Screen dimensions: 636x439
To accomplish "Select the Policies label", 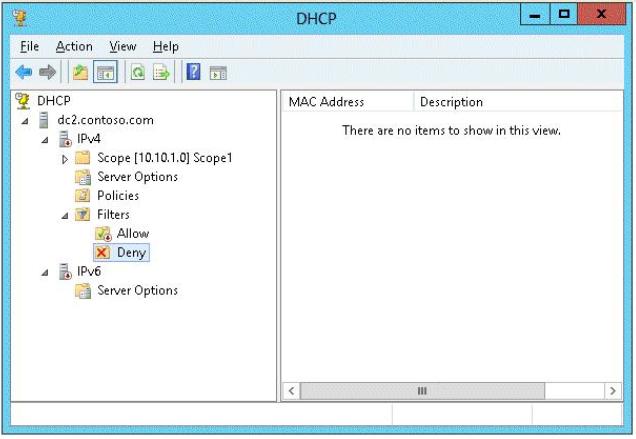I will (118, 196).
